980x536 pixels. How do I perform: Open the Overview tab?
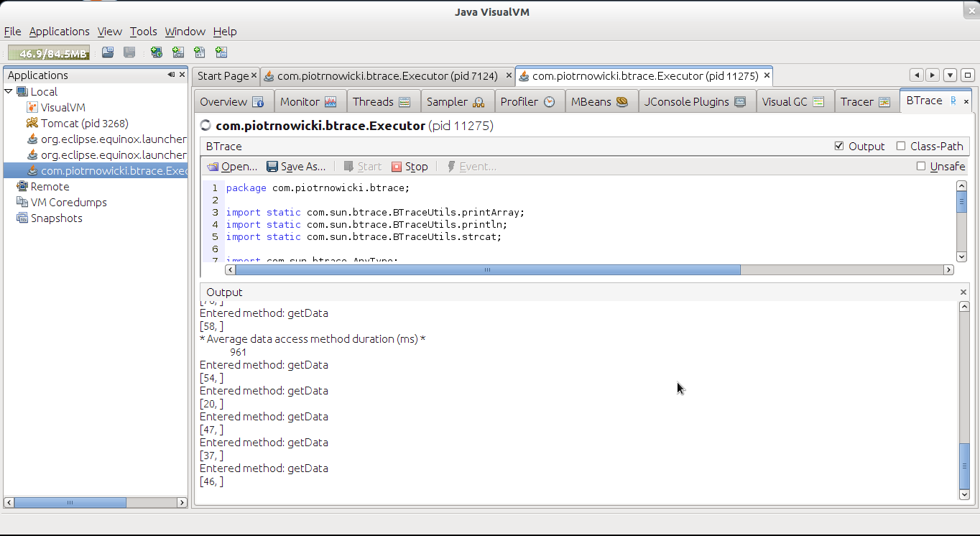coord(233,101)
